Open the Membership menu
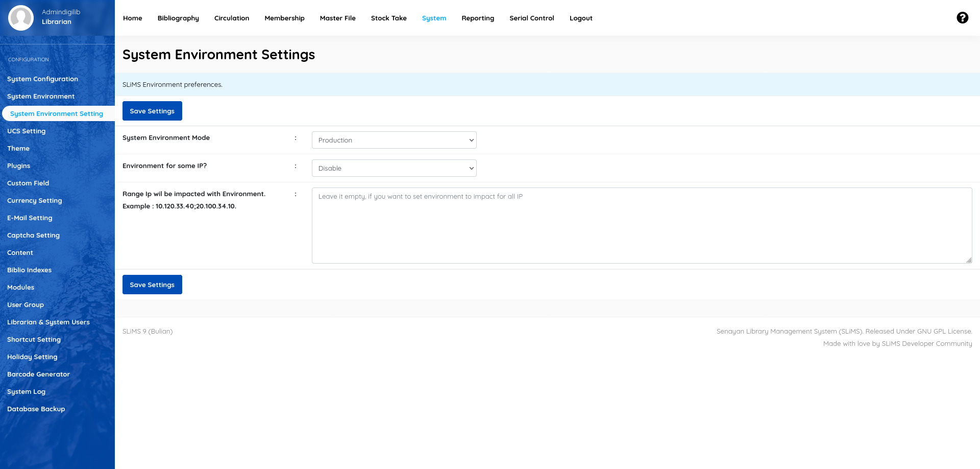 pyautogui.click(x=284, y=18)
